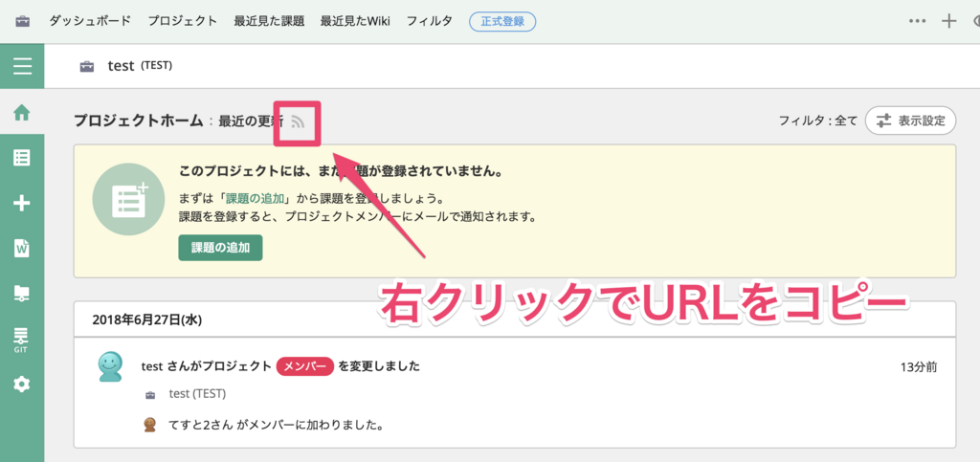Click the briefcase icon in top navigation
Image resolution: width=980 pixels, height=462 pixels.
pyautogui.click(x=22, y=21)
